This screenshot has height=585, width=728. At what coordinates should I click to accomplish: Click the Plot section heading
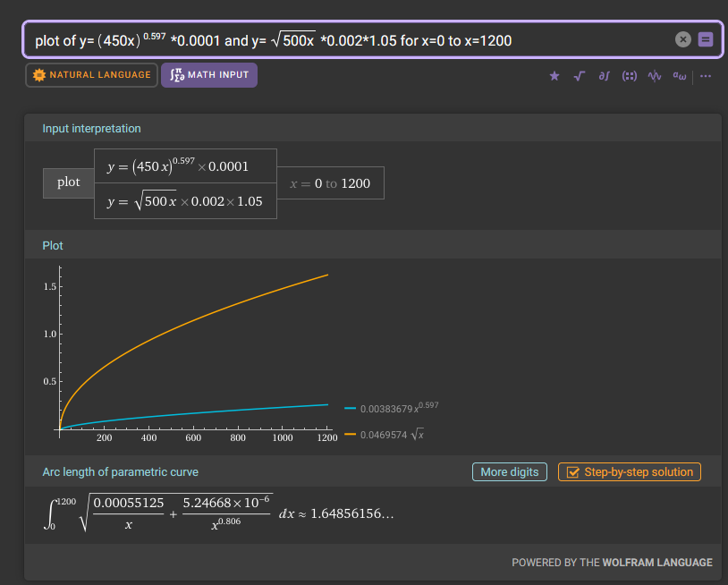53,246
